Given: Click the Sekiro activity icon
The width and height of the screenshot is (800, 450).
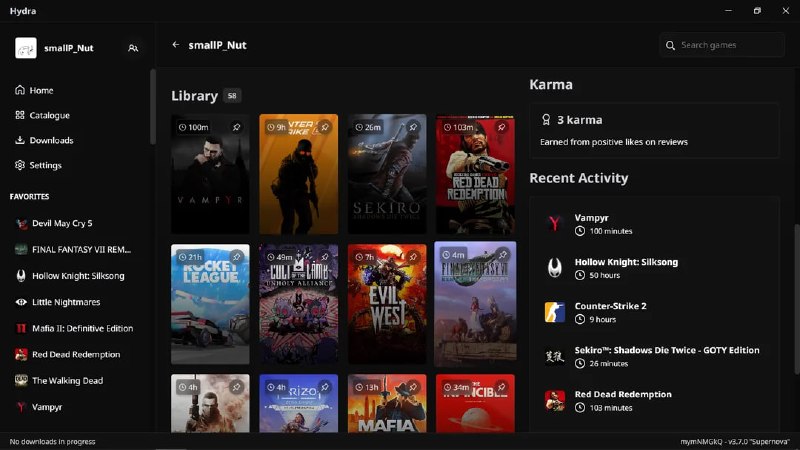Looking at the screenshot, I should coord(555,356).
